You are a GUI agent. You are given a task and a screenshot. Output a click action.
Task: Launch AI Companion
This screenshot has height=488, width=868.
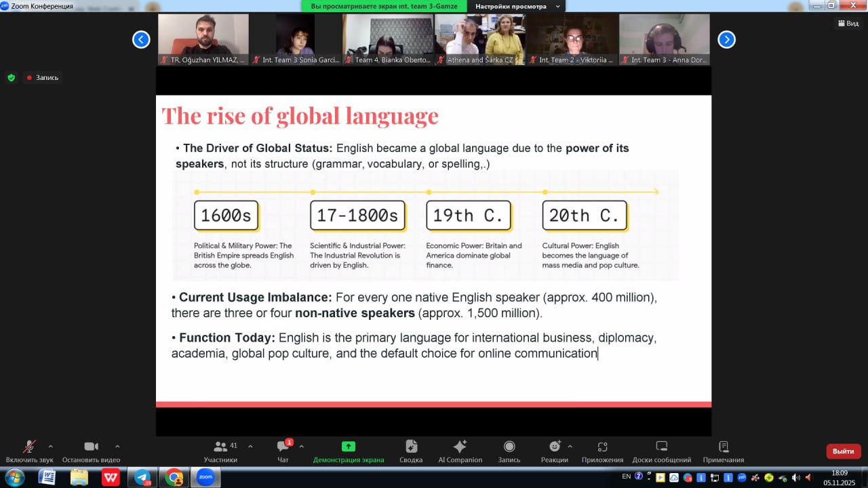(460, 447)
